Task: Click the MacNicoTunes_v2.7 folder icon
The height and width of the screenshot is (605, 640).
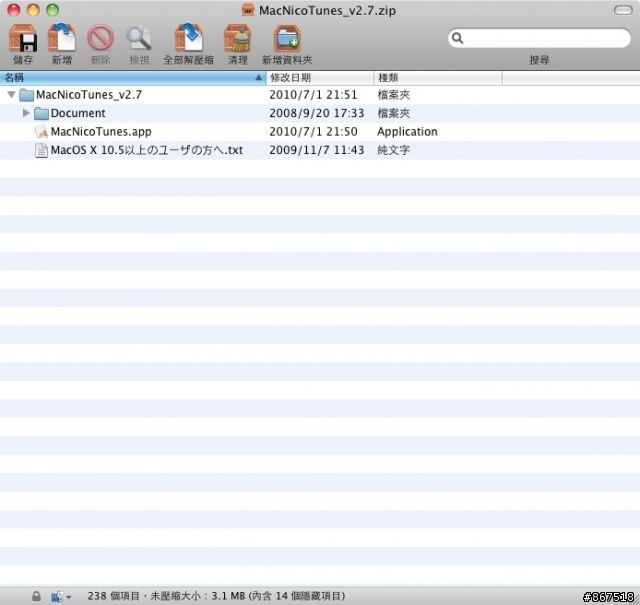Action: 27,95
